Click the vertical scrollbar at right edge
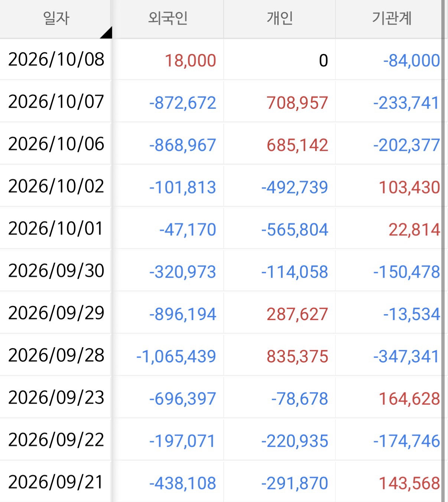Image resolution: width=448 pixels, height=502 pixels. [x=443, y=251]
